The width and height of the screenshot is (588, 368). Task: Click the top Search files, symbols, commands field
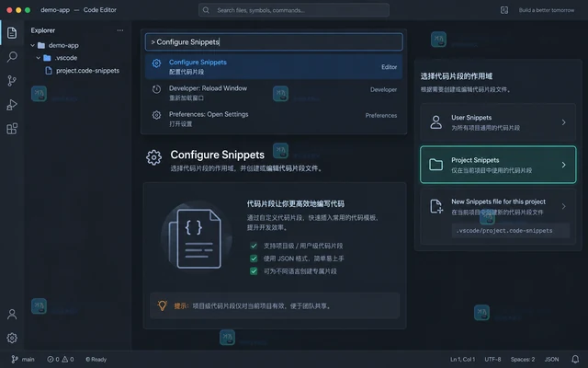pyautogui.click(x=294, y=10)
